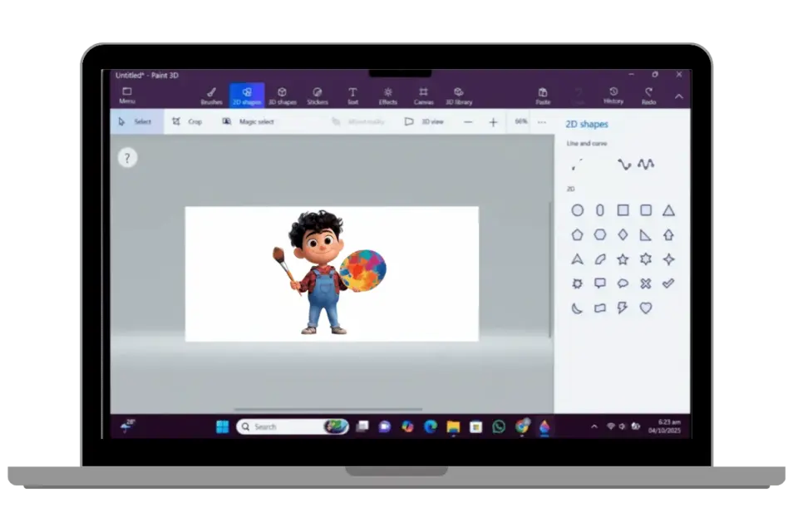Viewport: 798px width, 532px height.
Task: Click the question mark help button
Action: click(127, 157)
